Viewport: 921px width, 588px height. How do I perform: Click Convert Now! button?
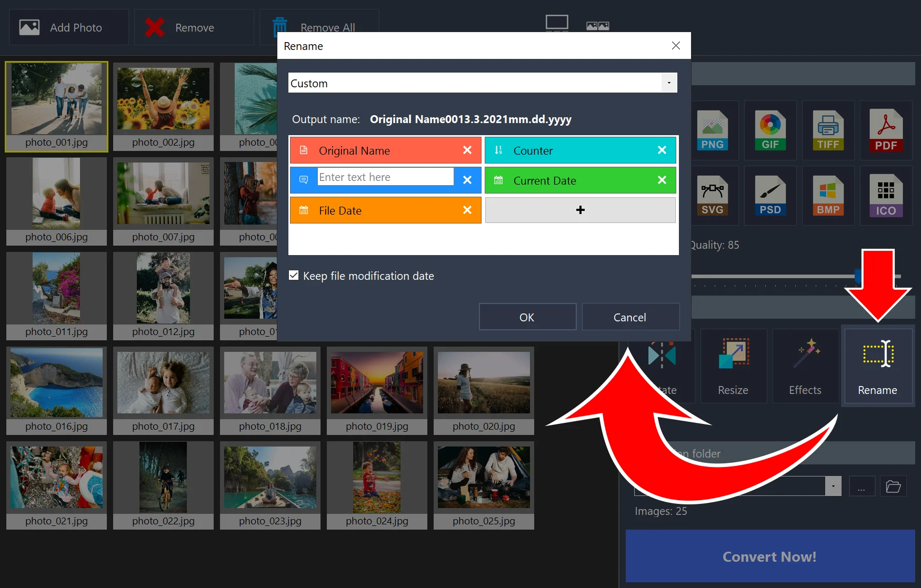point(770,556)
